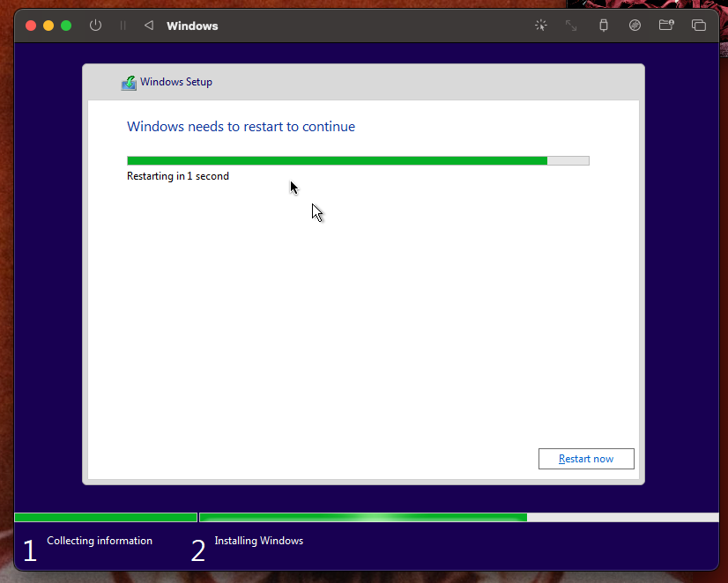Click the Windows Setup installer icon
728x583 pixels.
coord(129,83)
